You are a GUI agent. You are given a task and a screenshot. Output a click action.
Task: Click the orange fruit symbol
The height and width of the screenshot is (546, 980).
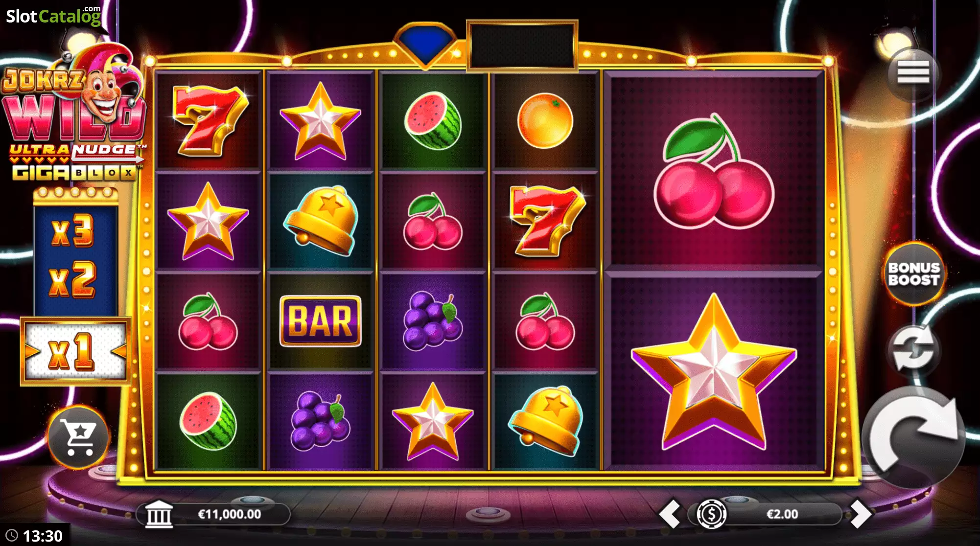point(545,120)
